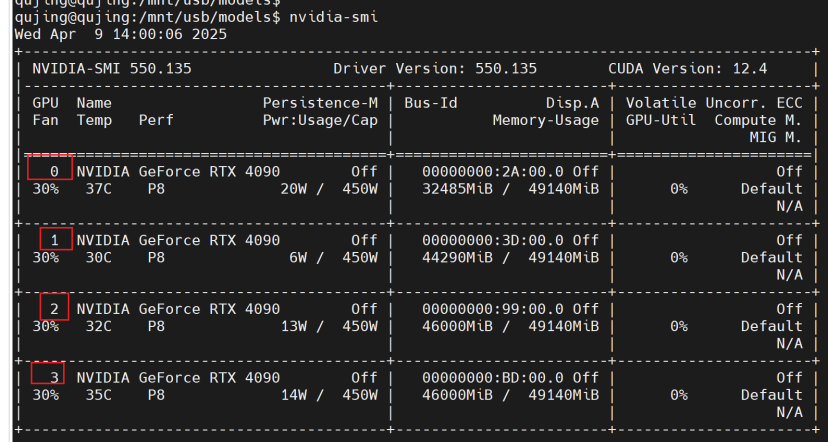Click the Compute M. column header
This screenshot has width=828, height=442.
[758, 120]
